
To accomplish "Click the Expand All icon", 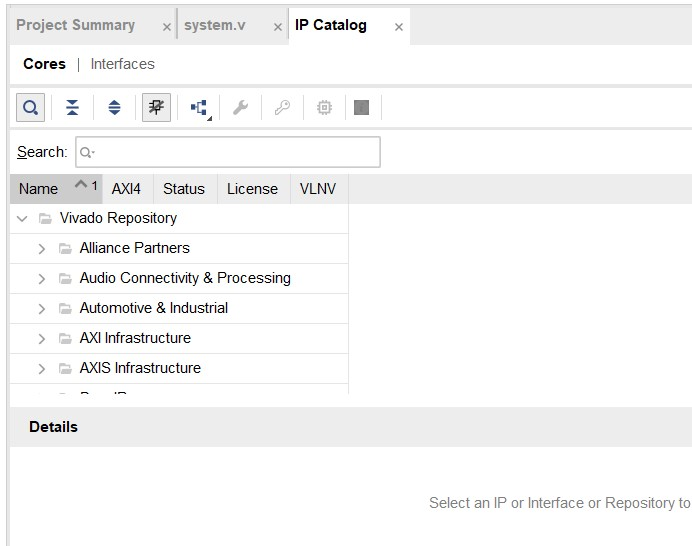I will pyautogui.click(x=114, y=107).
